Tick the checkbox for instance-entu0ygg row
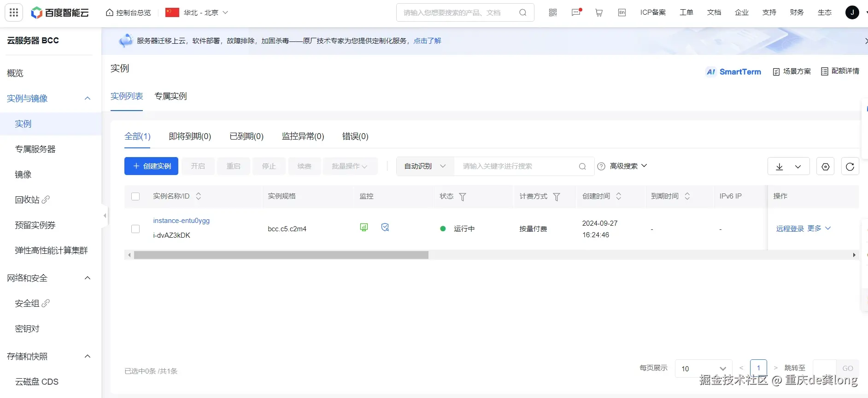The image size is (868, 398). 135,229
